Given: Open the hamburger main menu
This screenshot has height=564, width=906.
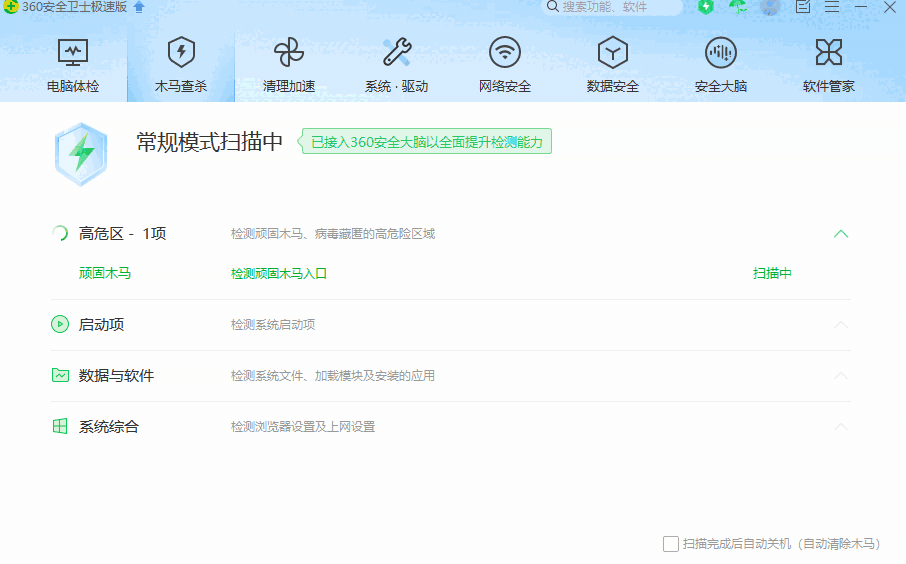Looking at the screenshot, I should [832, 7].
